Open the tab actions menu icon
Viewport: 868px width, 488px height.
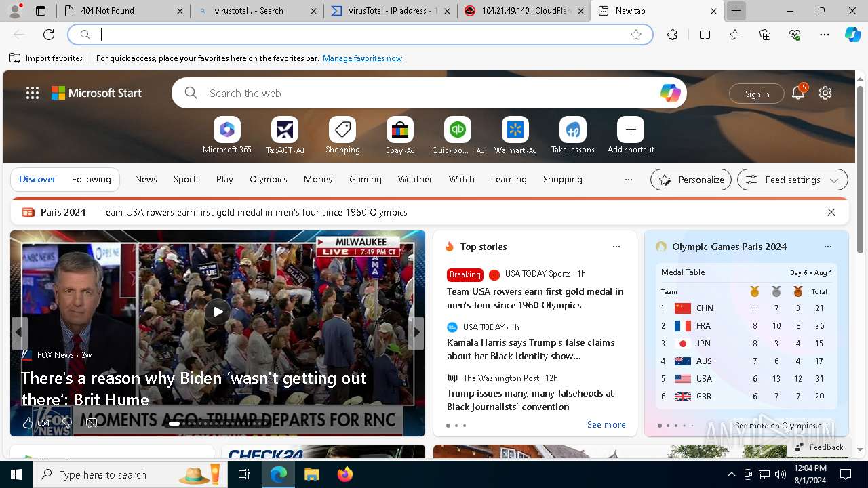click(41, 11)
